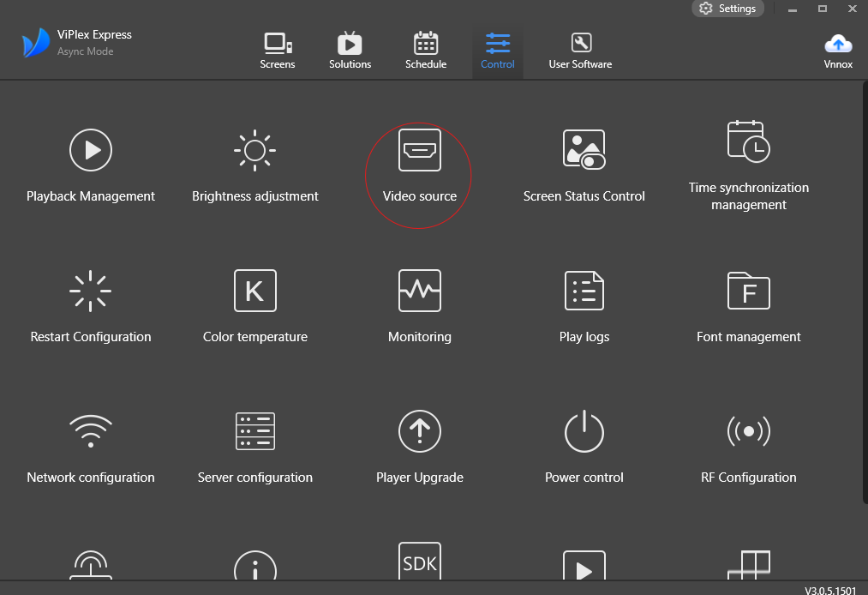Open Brightness adjustment
868x595 pixels.
254,165
